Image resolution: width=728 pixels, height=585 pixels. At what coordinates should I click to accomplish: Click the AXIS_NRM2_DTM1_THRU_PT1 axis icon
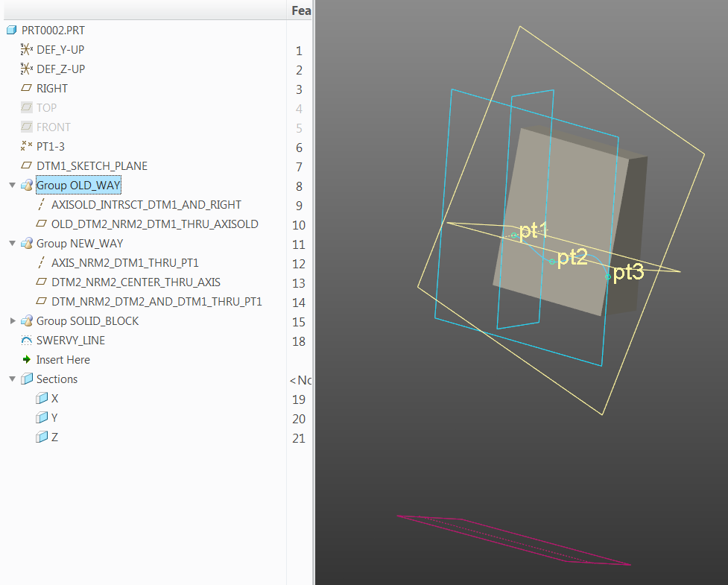pos(41,263)
